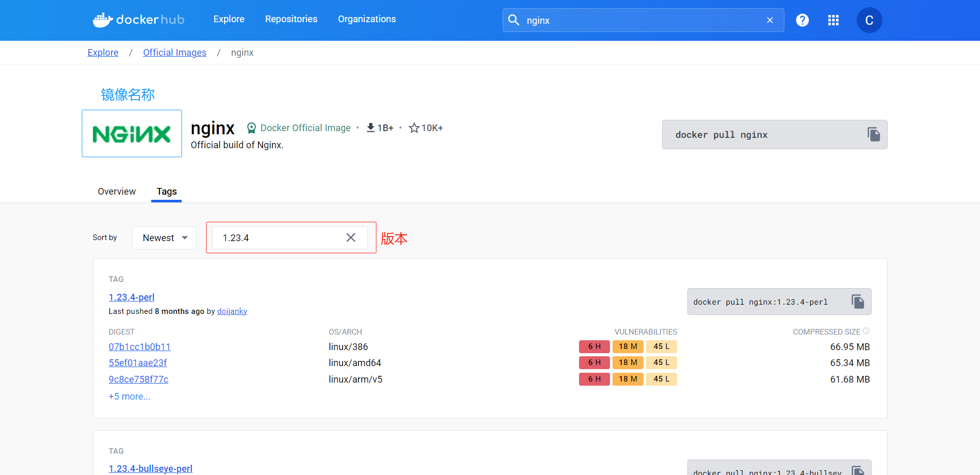Open doijanky user profile link

click(232, 311)
